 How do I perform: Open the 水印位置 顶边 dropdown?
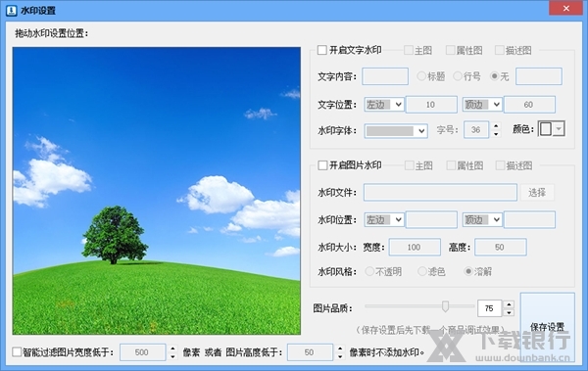tap(482, 219)
